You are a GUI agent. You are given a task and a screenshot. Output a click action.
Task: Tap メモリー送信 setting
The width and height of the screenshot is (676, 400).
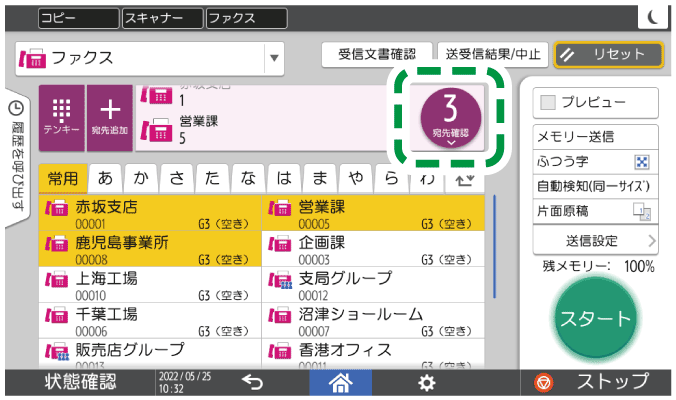click(x=595, y=137)
